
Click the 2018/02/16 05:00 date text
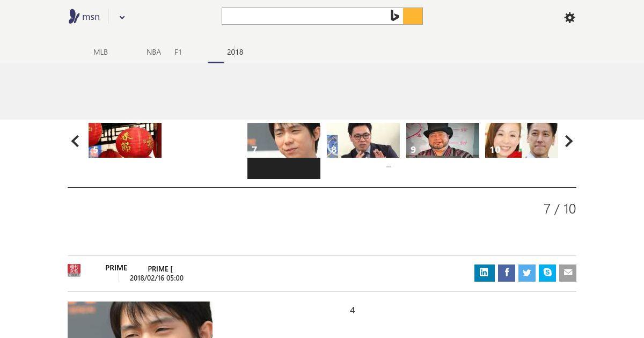[x=157, y=278]
